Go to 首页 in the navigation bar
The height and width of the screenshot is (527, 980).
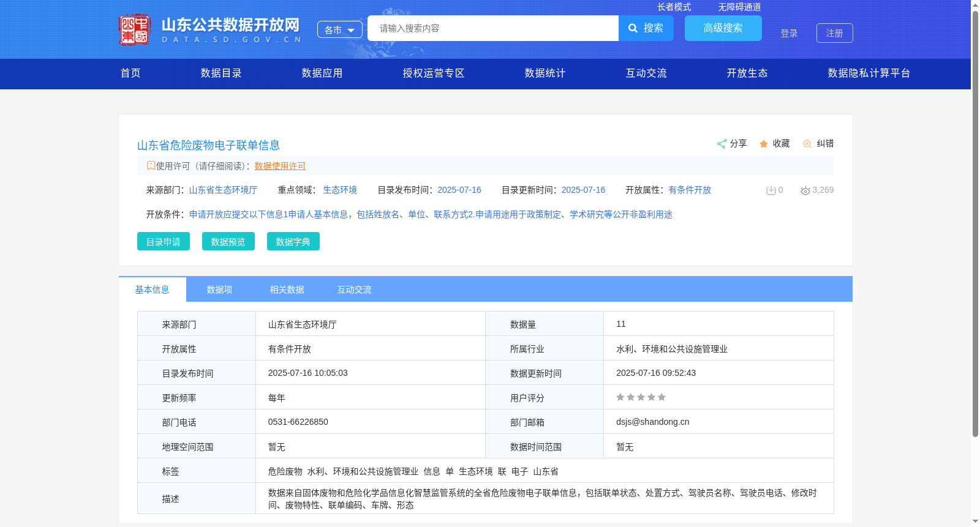point(130,73)
